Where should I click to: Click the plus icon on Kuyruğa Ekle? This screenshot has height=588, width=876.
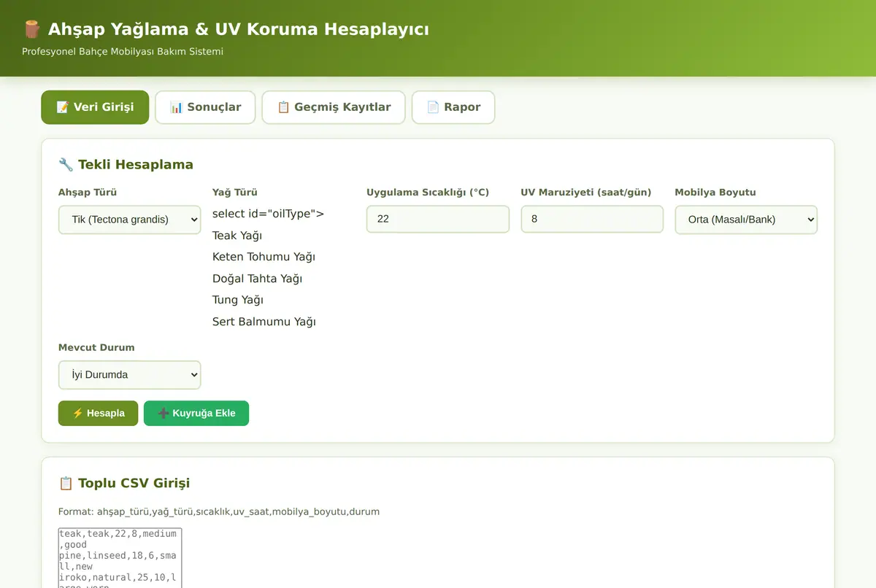[164, 413]
